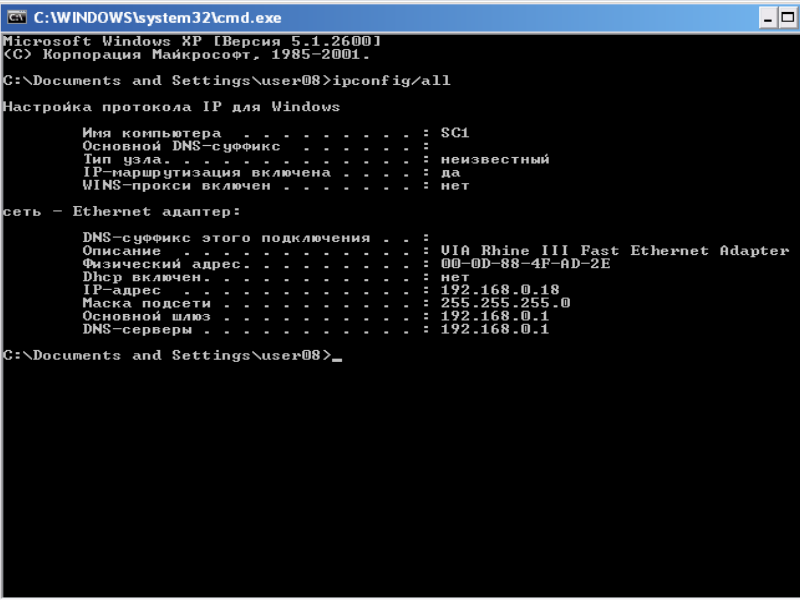800x600 pixels.
Task: Click the blinking cursor after the last prompt
Action: point(337,360)
